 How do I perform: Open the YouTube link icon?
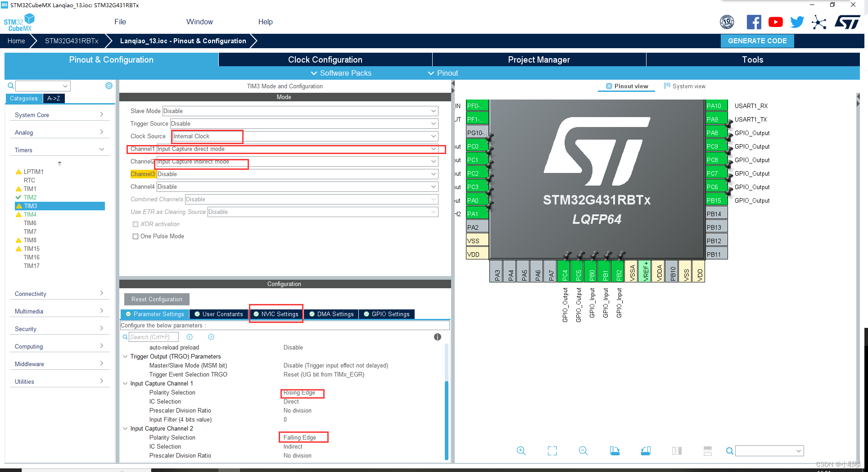coord(775,22)
